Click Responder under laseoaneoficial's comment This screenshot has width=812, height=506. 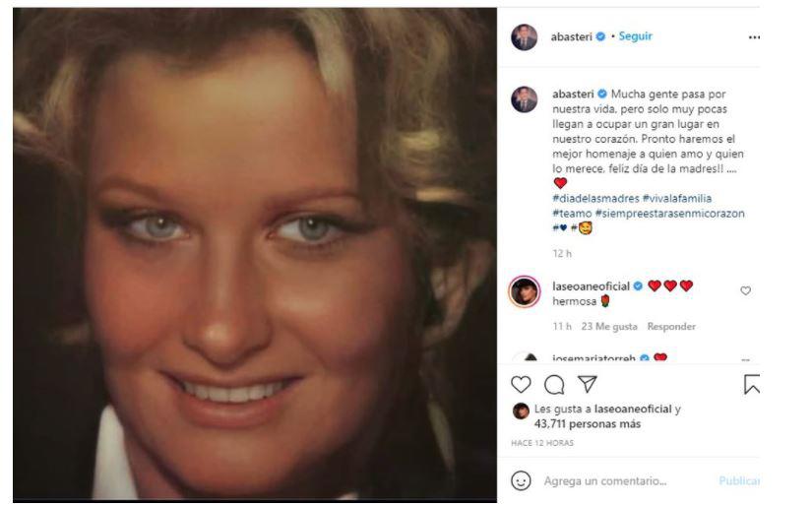point(671,327)
